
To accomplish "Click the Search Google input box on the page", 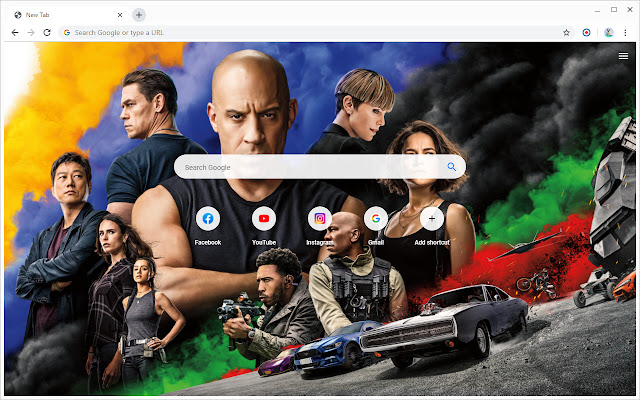I will [x=320, y=167].
